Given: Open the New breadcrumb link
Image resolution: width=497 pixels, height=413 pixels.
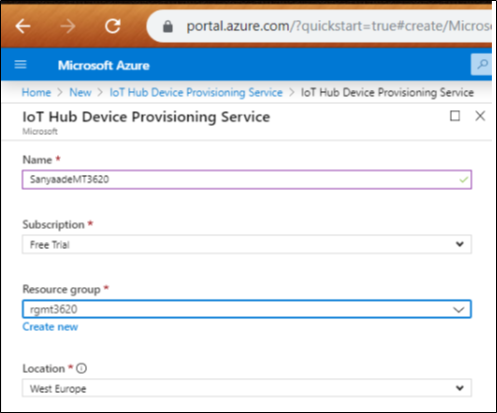Looking at the screenshot, I should point(80,92).
